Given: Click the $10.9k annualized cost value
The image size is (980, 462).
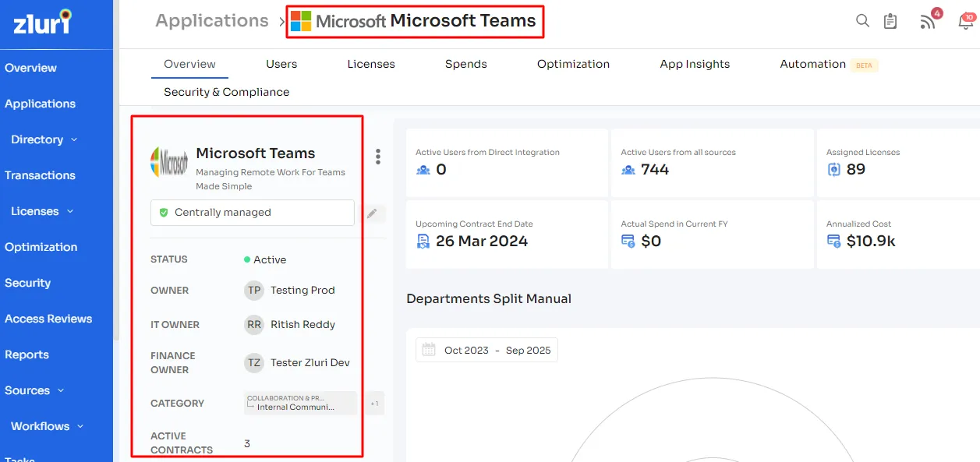Looking at the screenshot, I should point(871,242).
